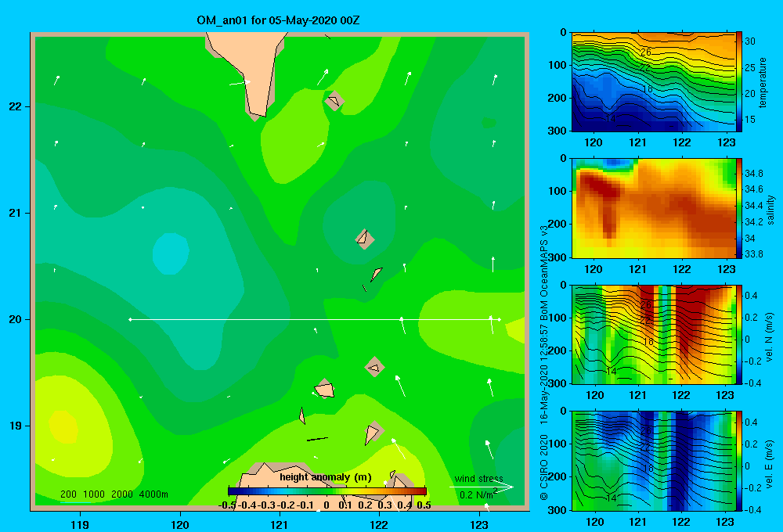Screen dimensions: 783x532
Task: Click the 14 contour label in temperature panel
Action: coord(610,118)
